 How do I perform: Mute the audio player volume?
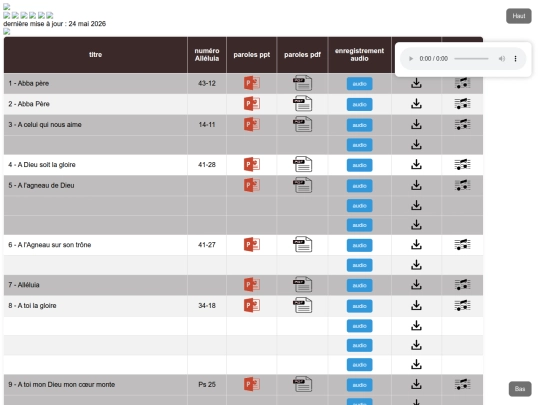[502, 59]
